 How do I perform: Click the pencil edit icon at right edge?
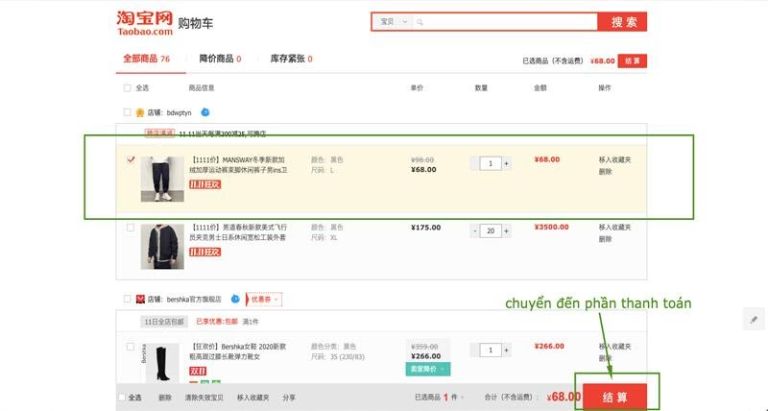click(755, 319)
